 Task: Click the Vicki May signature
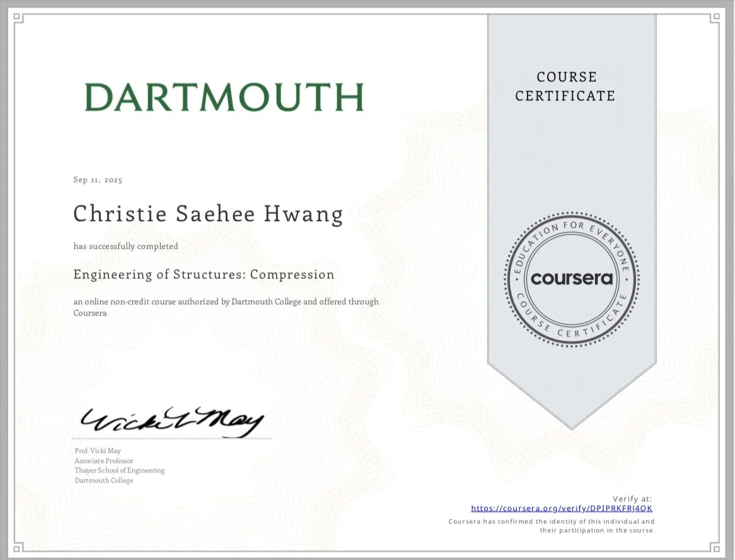[172, 422]
